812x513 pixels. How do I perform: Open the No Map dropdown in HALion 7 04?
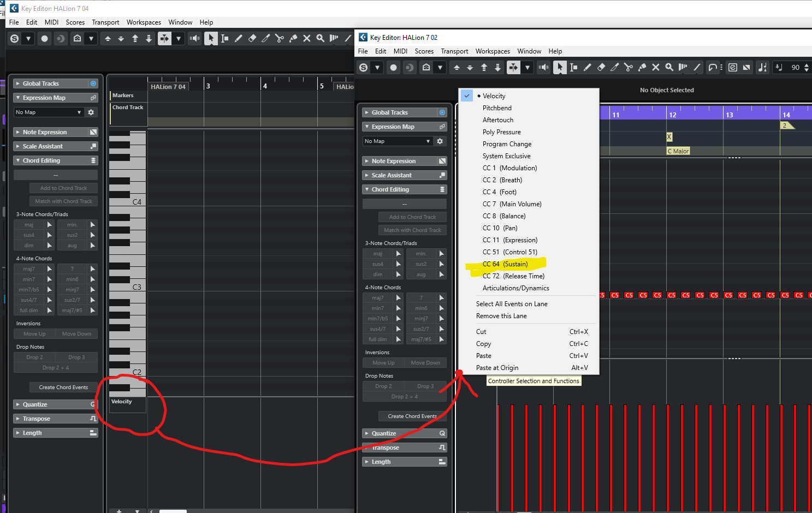(49, 112)
